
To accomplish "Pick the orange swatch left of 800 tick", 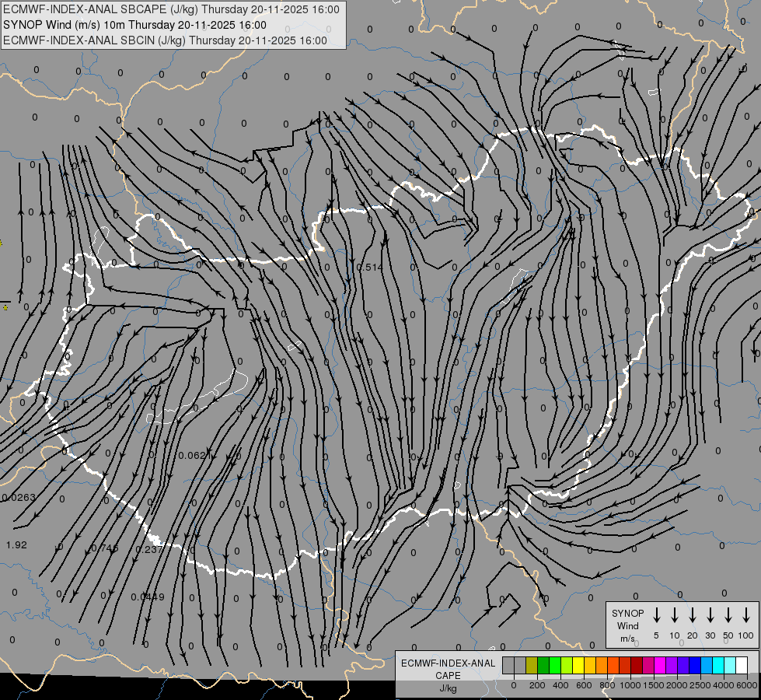I will tap(602, 665).
